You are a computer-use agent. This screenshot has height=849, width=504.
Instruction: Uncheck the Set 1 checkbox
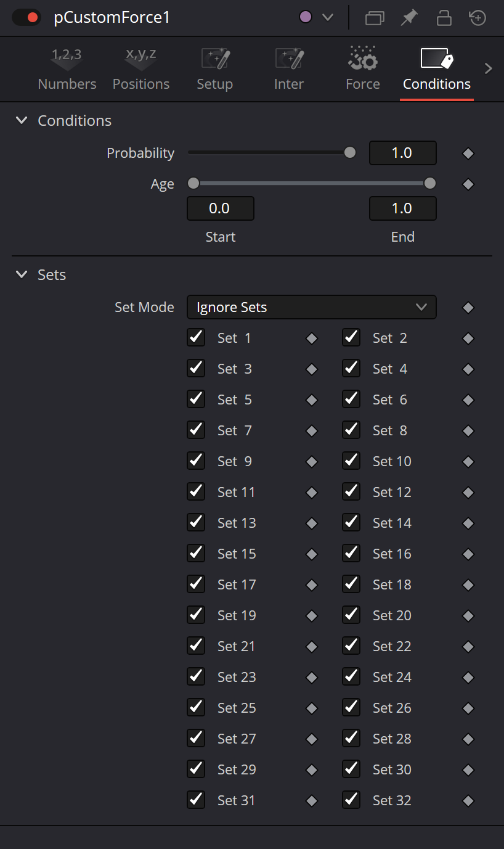coord(196,337)
